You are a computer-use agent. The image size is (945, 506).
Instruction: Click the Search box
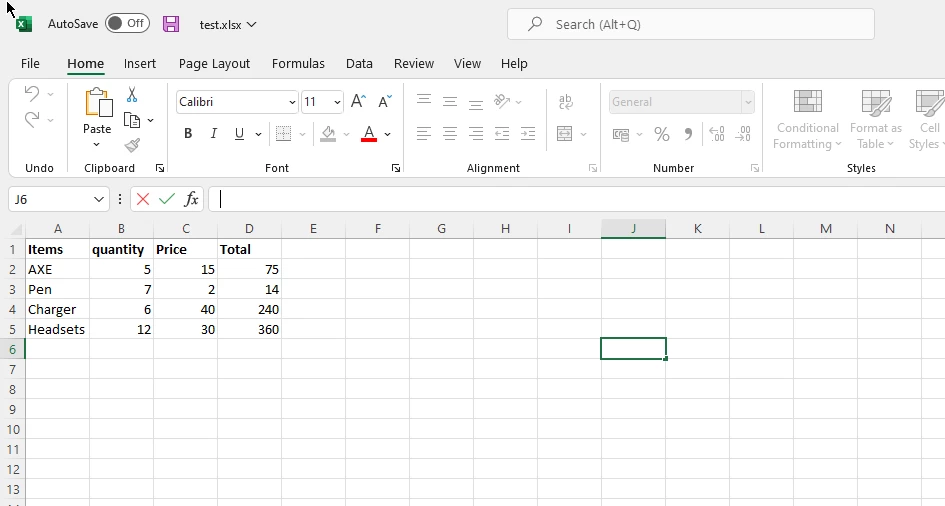[690, 24]
